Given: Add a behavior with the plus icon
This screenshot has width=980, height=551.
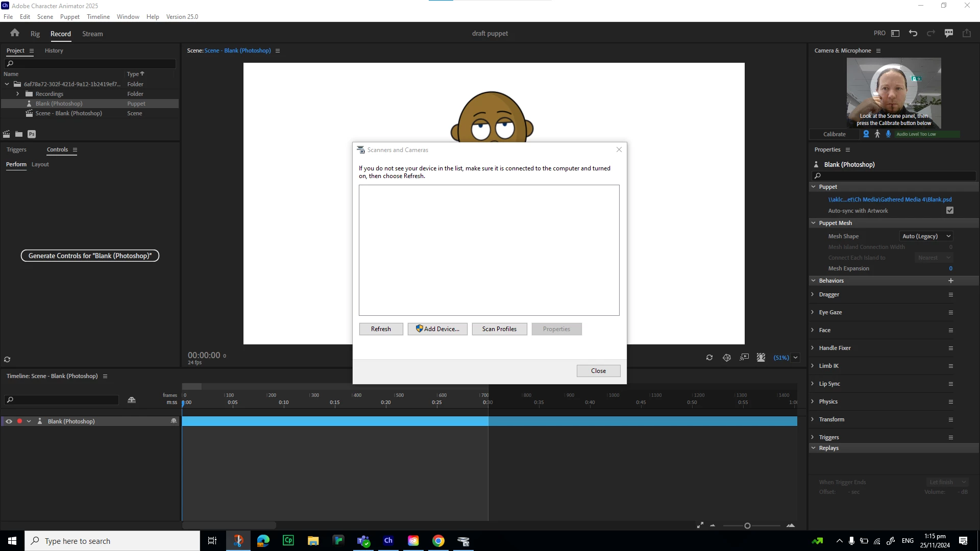Looking at the screenshot, I should tap(950, 281).
